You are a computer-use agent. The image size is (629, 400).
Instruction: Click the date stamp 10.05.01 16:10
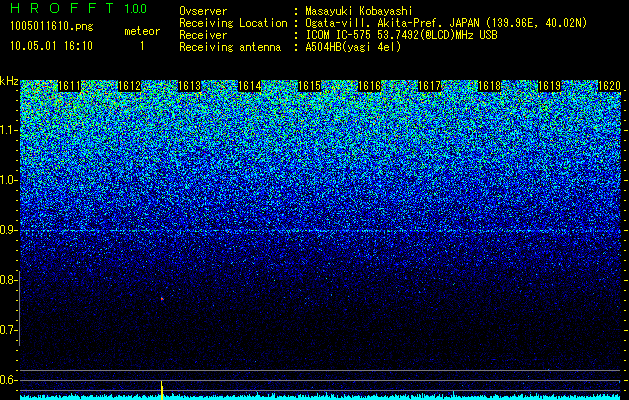[51, 46]
